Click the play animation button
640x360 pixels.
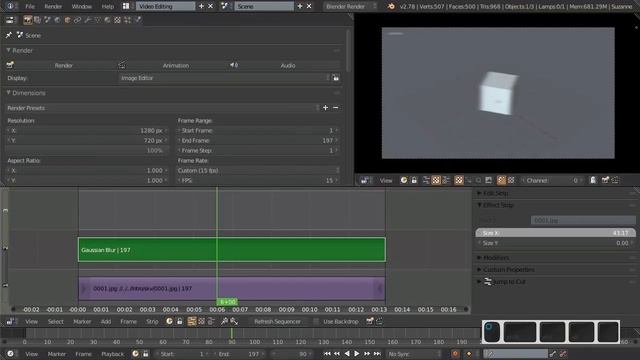[x=357, y=354]
